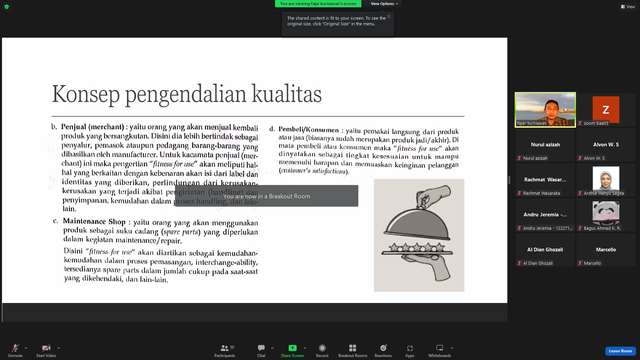
Task: Open share screen options arrow
Action: tap(305, 348)
